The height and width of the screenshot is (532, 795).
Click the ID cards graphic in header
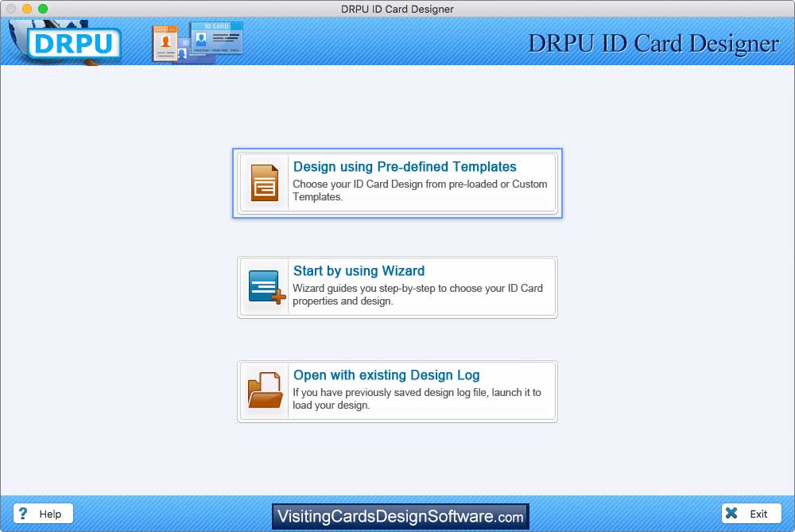tap(197, 43)
